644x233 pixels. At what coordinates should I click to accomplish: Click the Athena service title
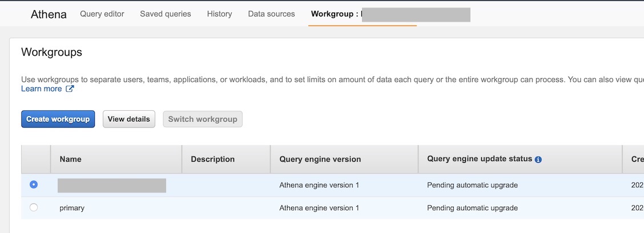[x=49, y=14]
